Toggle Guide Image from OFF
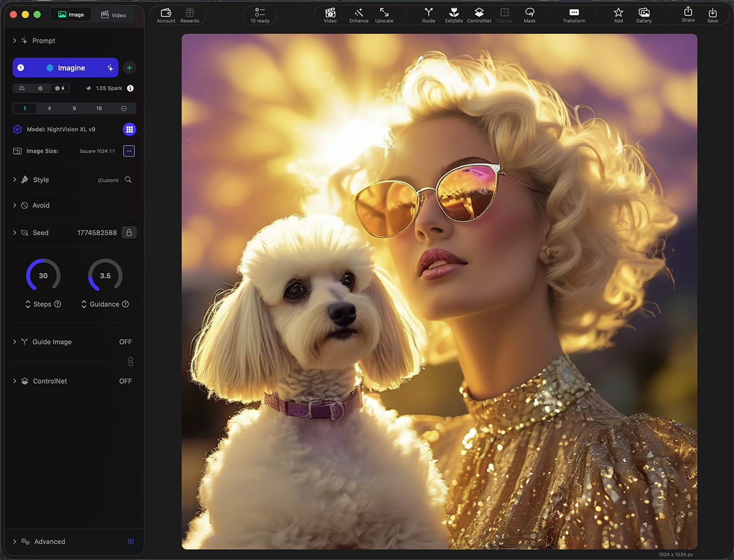The width and height of the screenshot is (734, 560). pos(125,342)
